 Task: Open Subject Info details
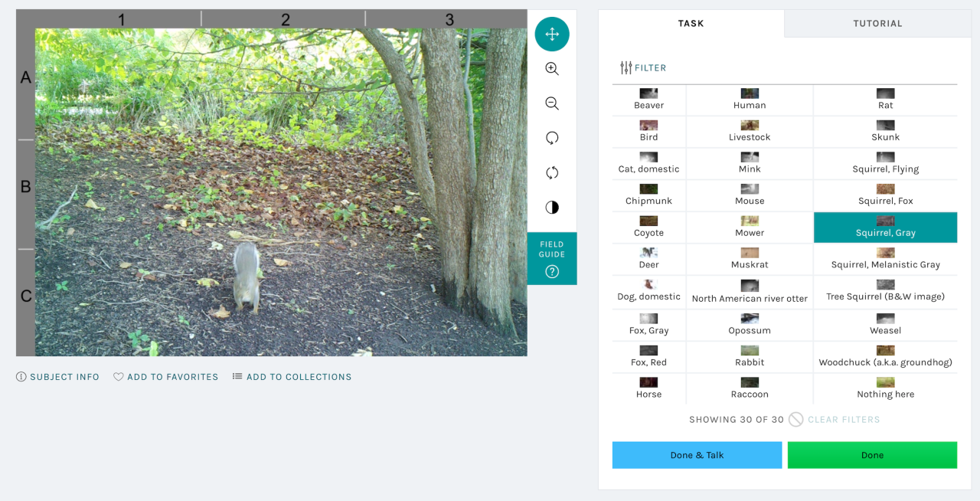58,377
